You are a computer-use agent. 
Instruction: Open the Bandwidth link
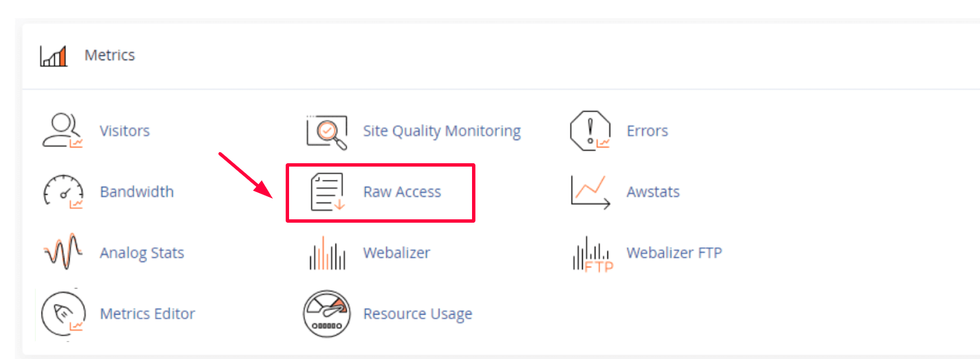[x=137, y=191]
